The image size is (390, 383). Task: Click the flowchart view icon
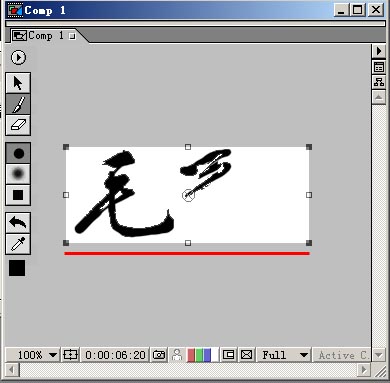pos(379,82)
